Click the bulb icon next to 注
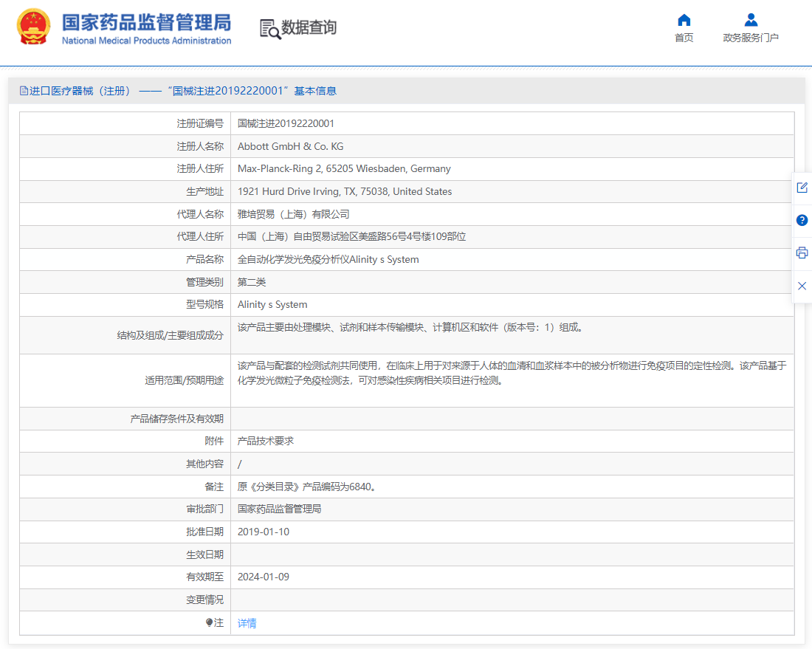 209,622
